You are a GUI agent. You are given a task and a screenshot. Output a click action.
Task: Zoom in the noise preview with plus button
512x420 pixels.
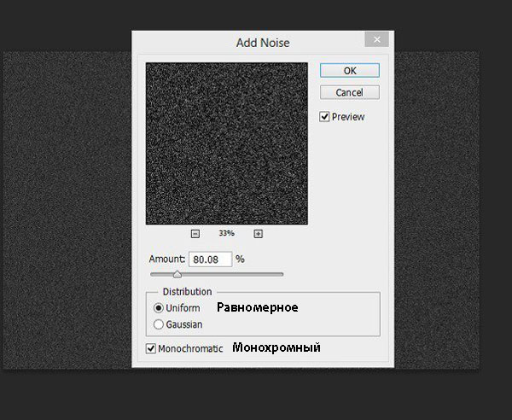pyautogui.click(x=259, y=234)
